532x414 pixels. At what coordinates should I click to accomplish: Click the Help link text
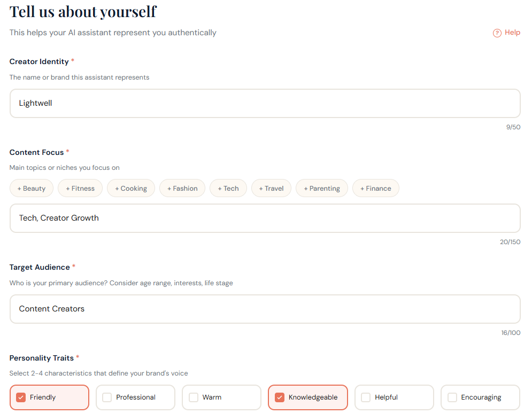512,33
